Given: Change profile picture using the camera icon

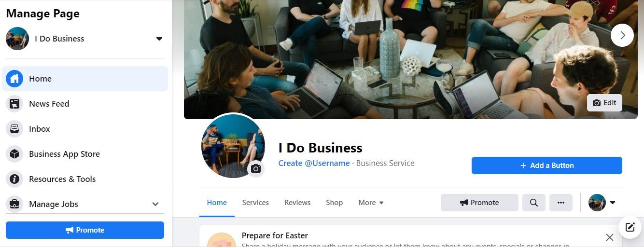Looking at the screenshot, I should click(x=256, y=169).
